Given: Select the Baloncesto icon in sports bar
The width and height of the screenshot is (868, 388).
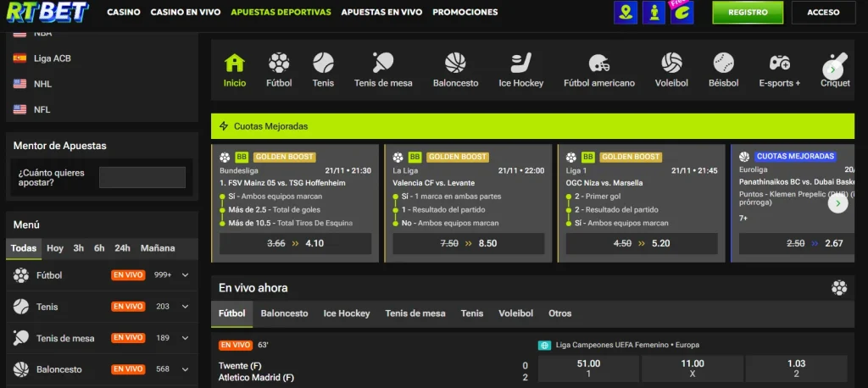Looking at the screenshot, I should coord(455,63).
